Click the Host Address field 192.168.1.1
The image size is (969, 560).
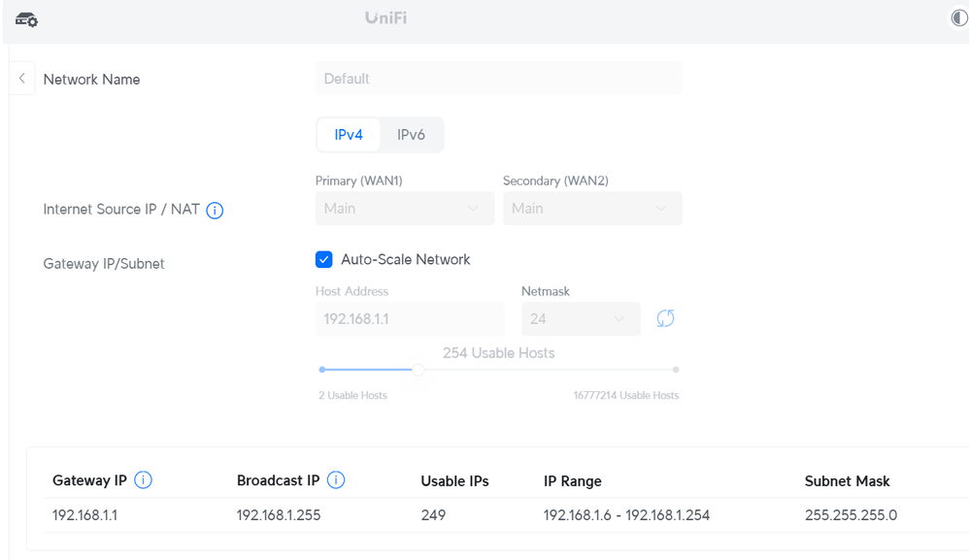click(x=409, y=318)
